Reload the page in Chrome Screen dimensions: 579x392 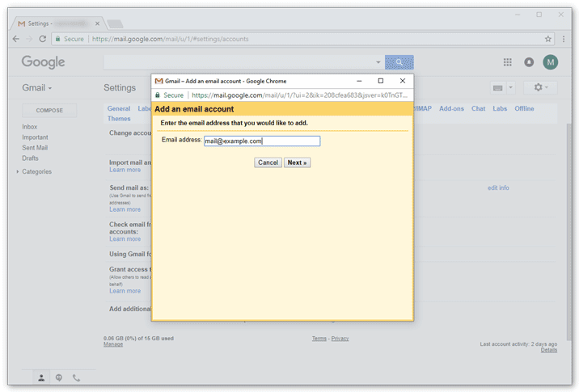point(44,38)
